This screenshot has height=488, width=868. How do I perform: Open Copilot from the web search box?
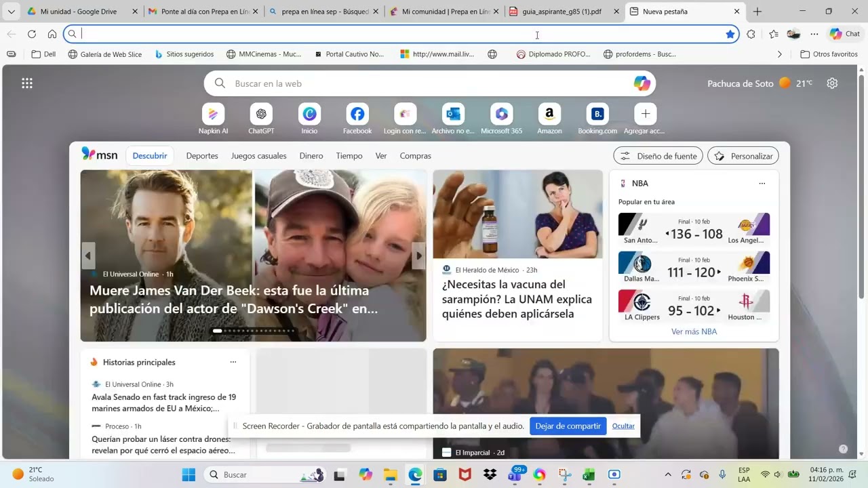point(642,83)
